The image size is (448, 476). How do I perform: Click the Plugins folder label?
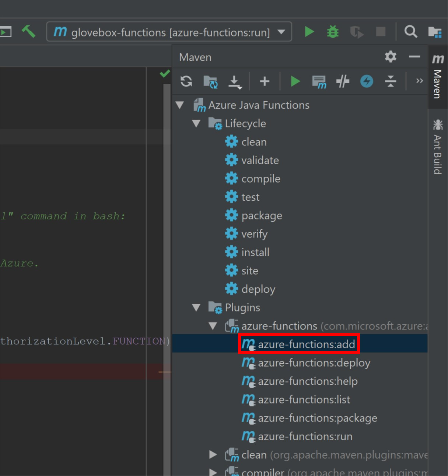click(242, 307)
